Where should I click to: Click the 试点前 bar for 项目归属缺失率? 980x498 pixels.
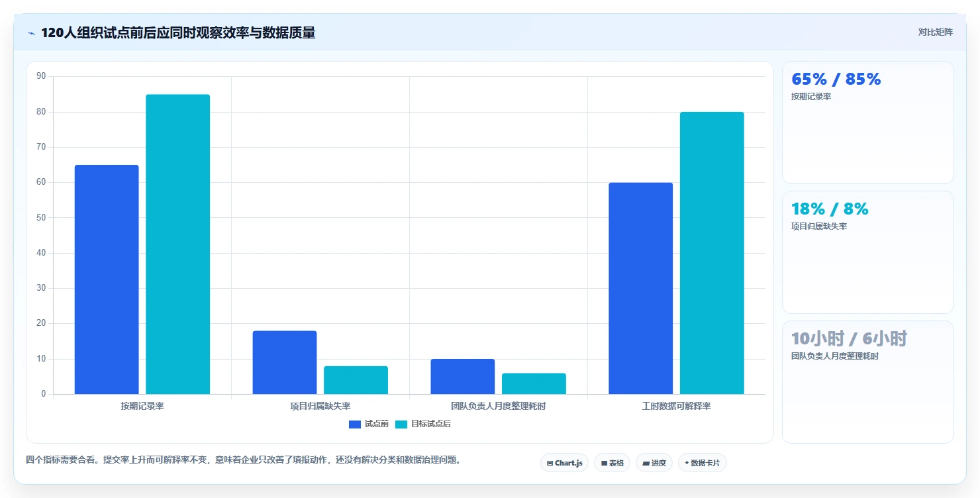pyautogui.click(x=285, y=362)
